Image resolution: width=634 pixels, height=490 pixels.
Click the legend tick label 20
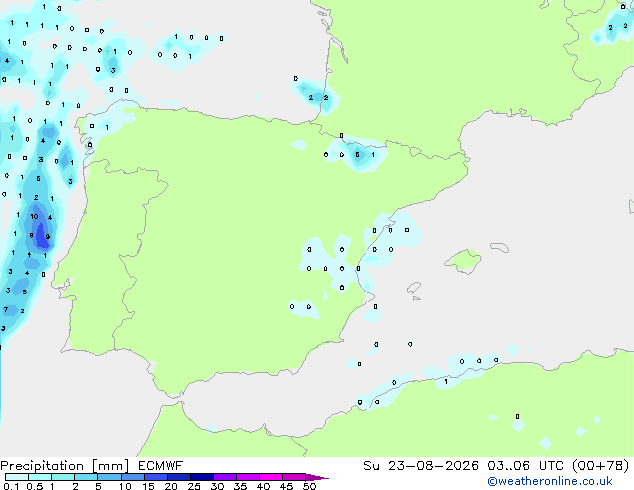point(171,486)
